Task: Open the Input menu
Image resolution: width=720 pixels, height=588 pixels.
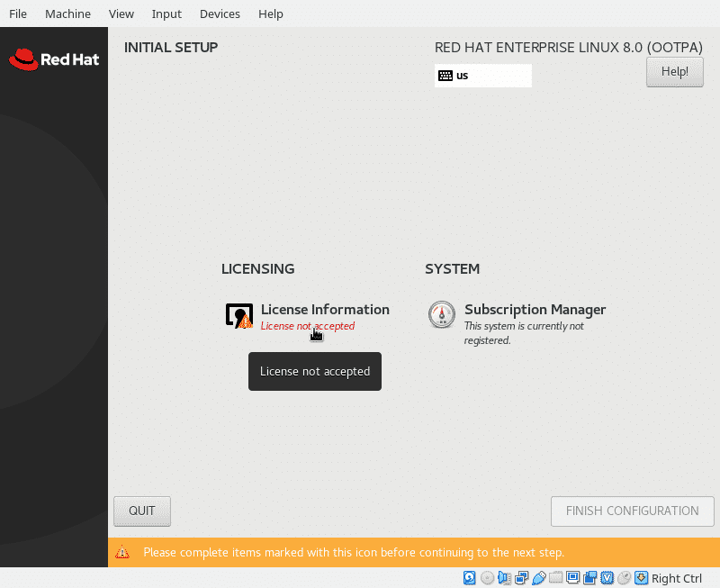Action: [166, 14]
